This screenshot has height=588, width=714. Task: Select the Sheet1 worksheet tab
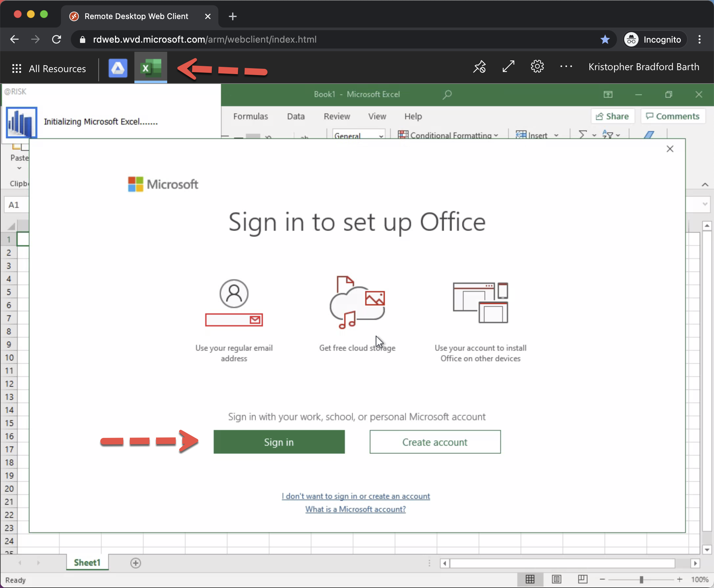pyautogui.click(x=87, y=562)
